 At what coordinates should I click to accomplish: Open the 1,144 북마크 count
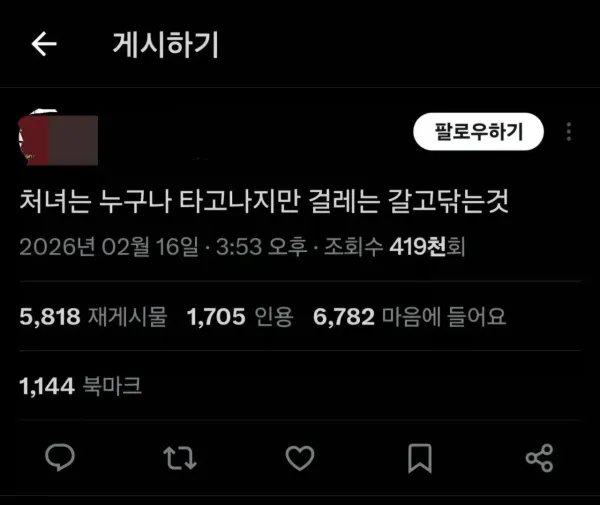pos(80,386)
